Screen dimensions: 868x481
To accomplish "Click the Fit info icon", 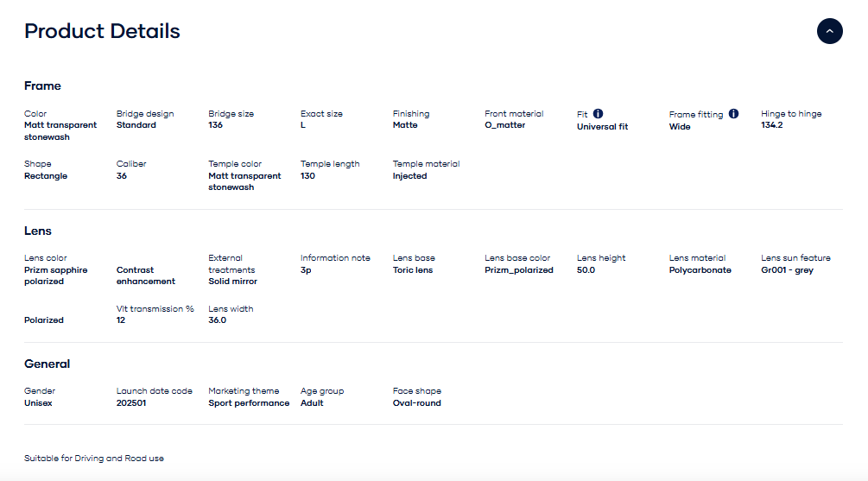I will coord(598,114).
